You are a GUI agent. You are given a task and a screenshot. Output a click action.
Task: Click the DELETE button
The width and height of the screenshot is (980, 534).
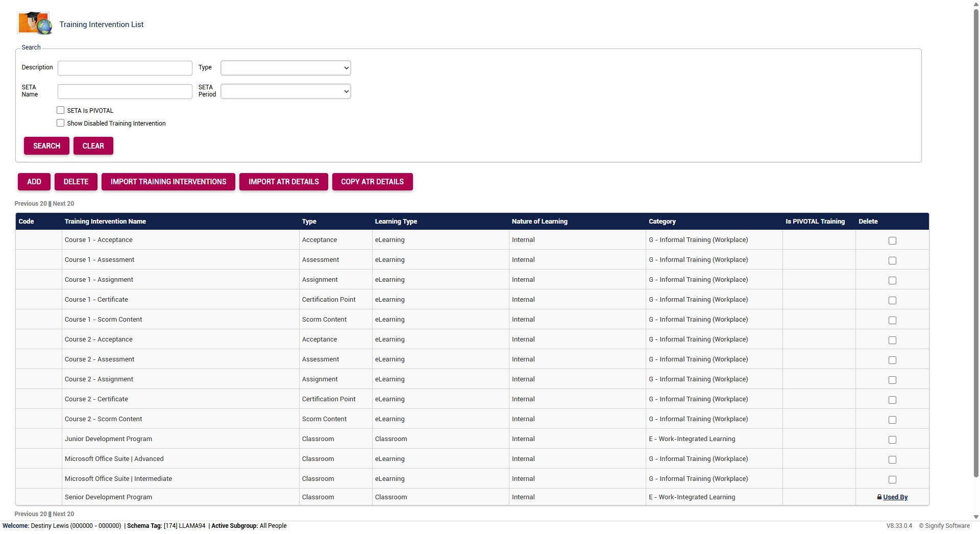point(76,182)
